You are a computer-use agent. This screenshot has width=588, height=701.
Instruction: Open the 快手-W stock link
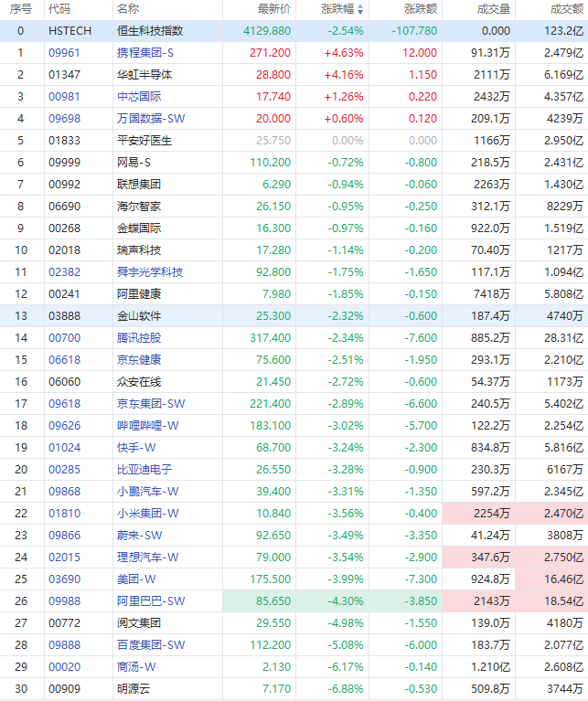tap(136, 447)
